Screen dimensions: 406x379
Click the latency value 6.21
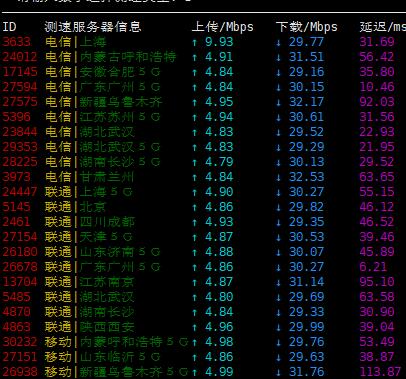pos(373,267)
